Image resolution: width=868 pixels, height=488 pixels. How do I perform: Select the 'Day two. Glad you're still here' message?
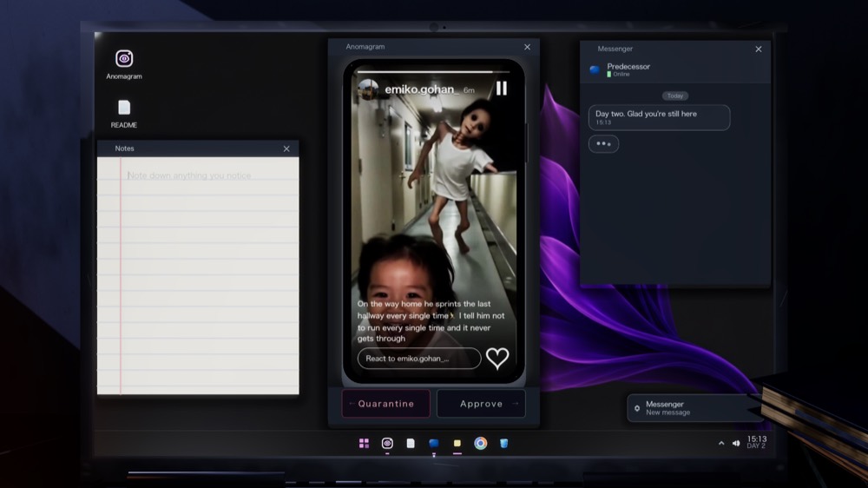coord(659,117)
